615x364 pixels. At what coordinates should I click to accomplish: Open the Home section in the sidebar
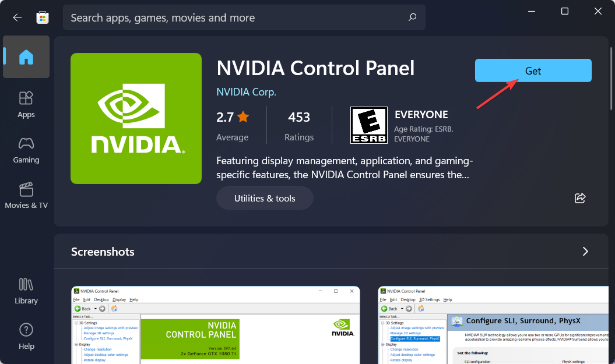tap(26, 56)
